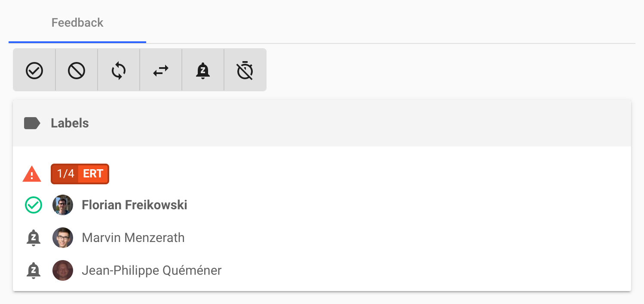The height and width of the screenshot is (304, 644).
Task: Click the Labels panel header text
Action: click(70, 124)
